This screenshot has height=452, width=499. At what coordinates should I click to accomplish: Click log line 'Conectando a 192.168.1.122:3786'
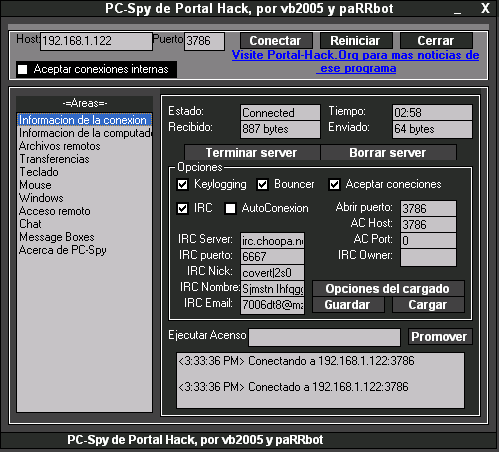point(296,361)
